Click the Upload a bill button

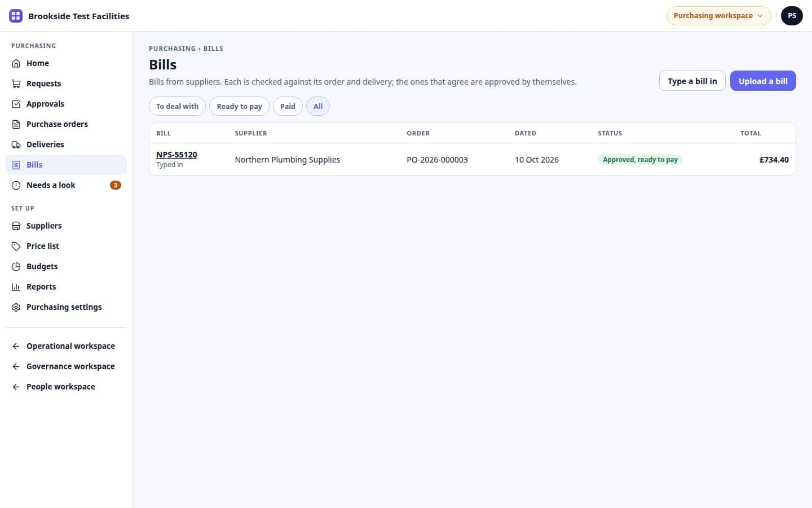tap(763, 81)
